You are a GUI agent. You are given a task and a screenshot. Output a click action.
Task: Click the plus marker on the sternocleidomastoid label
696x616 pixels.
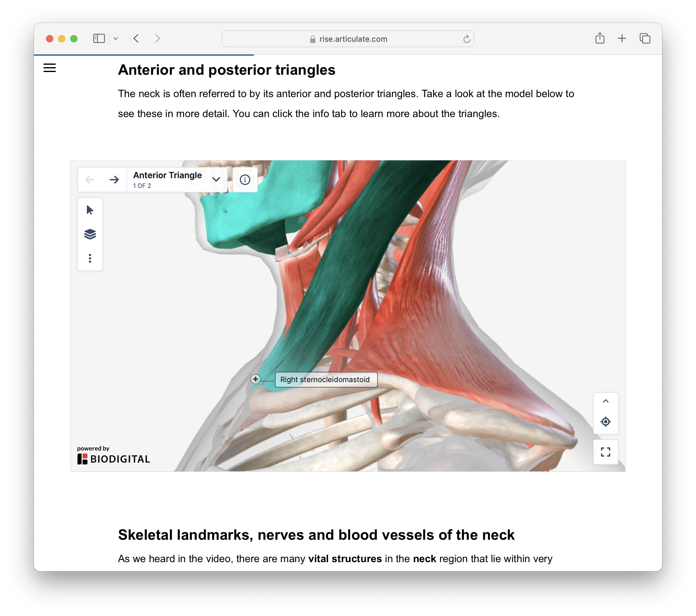click(255, 379)
